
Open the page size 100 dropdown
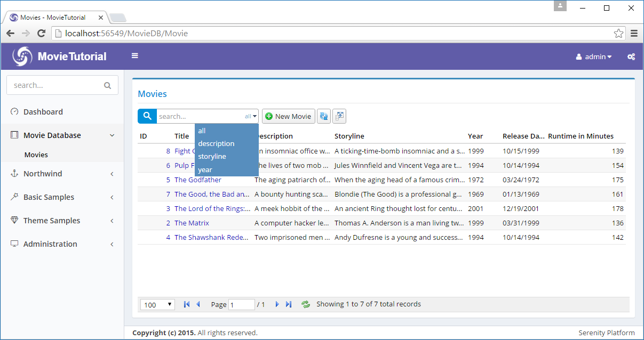[x=158, y=305]
